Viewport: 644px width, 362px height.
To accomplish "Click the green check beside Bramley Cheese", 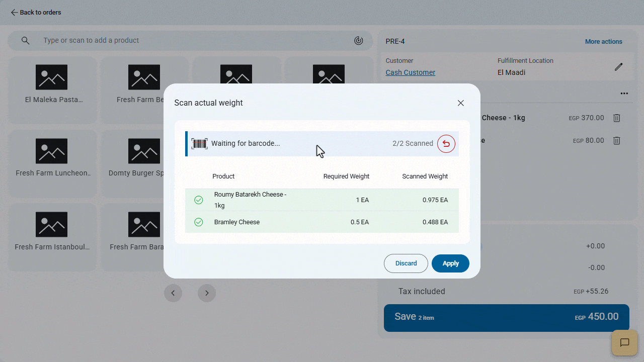I will (199, 222).
